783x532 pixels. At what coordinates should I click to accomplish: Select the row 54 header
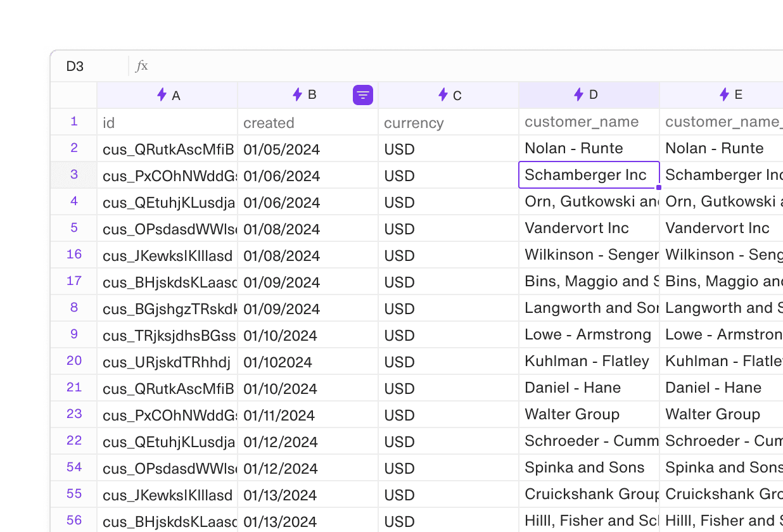click(x=74, y=467)
